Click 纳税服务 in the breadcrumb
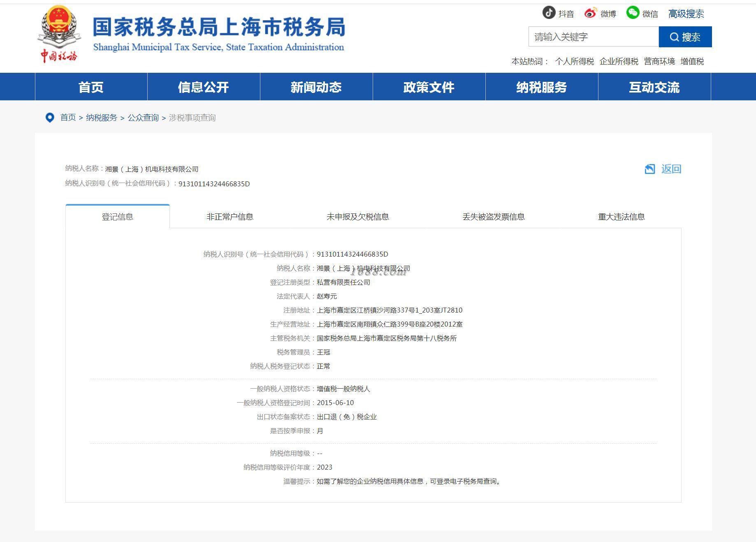The image size is (756, 542). pyautogui.click(x=102, y=118)
